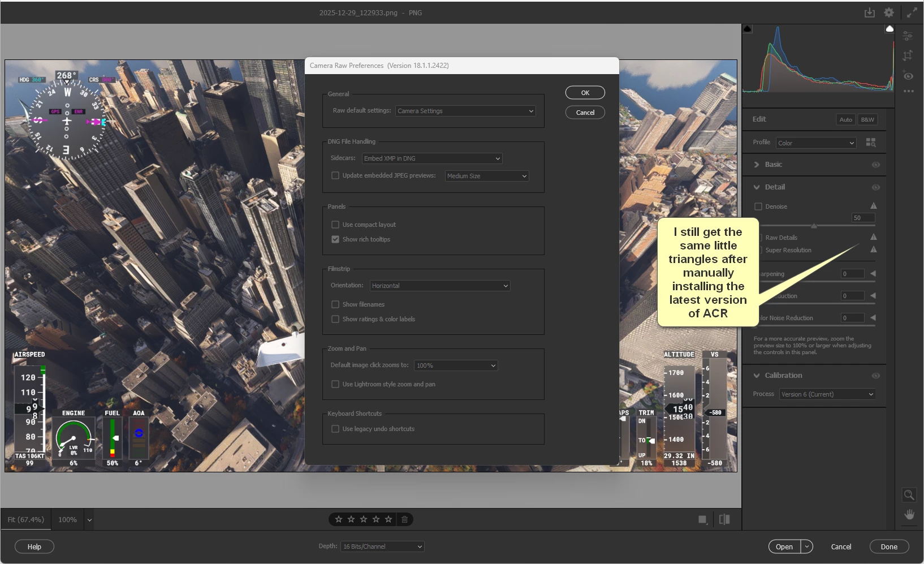924x564 pixels.
Task: Expand Color Noise Reduction options triangle
Action: point(873,318)
